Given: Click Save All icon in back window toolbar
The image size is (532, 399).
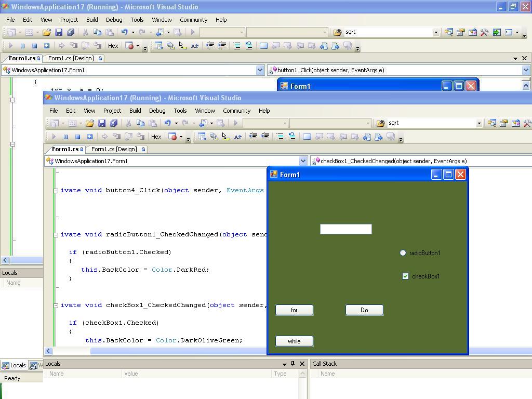Looking at the screenshot, I should (71, 32).
